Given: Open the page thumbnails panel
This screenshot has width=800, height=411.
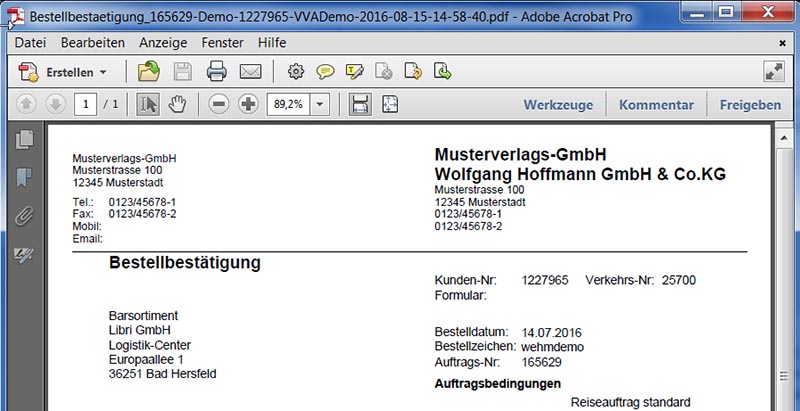Looking at the screenshot, I should coord(25,140).
